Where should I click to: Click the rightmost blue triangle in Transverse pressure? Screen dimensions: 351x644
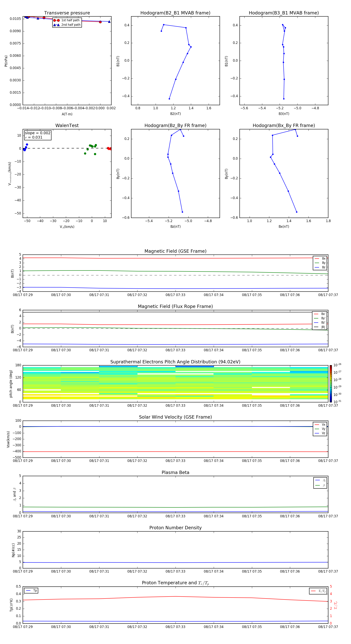[x=109, y=21]
